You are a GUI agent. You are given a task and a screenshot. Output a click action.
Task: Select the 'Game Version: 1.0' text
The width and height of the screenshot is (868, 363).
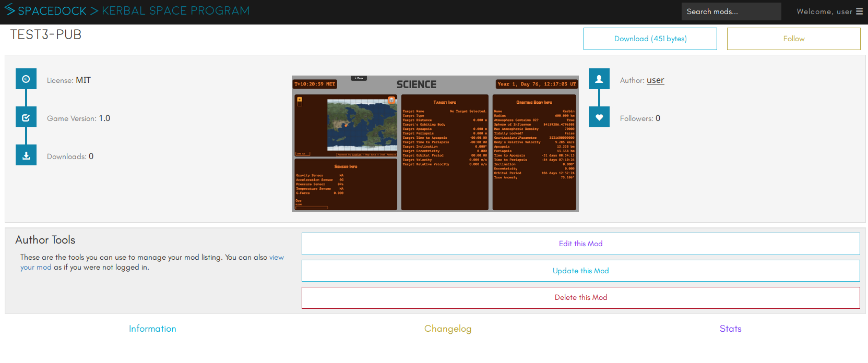[79, 118]
